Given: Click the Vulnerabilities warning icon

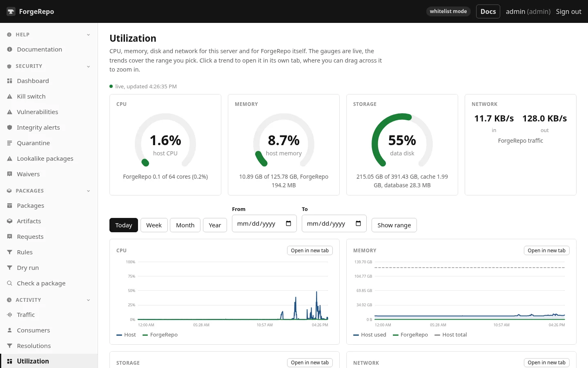Looking at the screenshot, I should (x=9, y=112).
